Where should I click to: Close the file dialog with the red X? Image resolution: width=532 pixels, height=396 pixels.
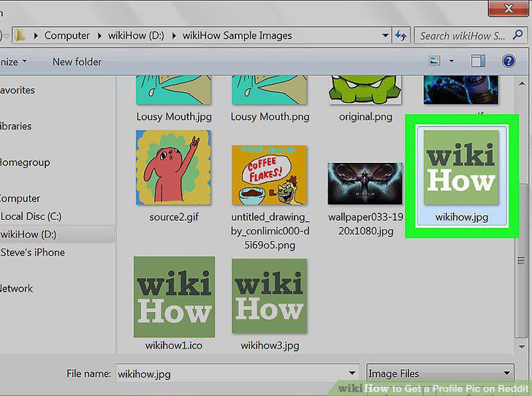coord(508,8)
